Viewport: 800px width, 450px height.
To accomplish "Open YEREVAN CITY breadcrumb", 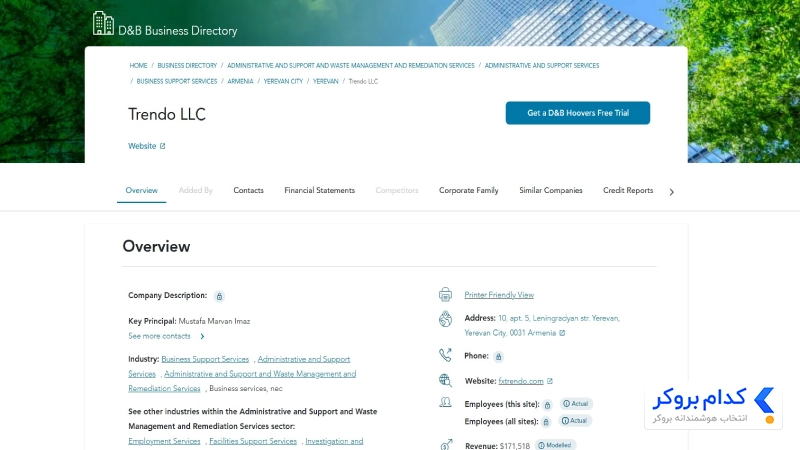I will [283, 81].
